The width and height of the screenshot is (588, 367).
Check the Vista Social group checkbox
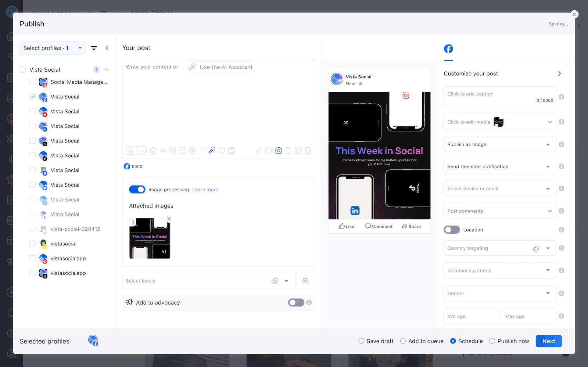pyautogui.click(x=23, y=69)
